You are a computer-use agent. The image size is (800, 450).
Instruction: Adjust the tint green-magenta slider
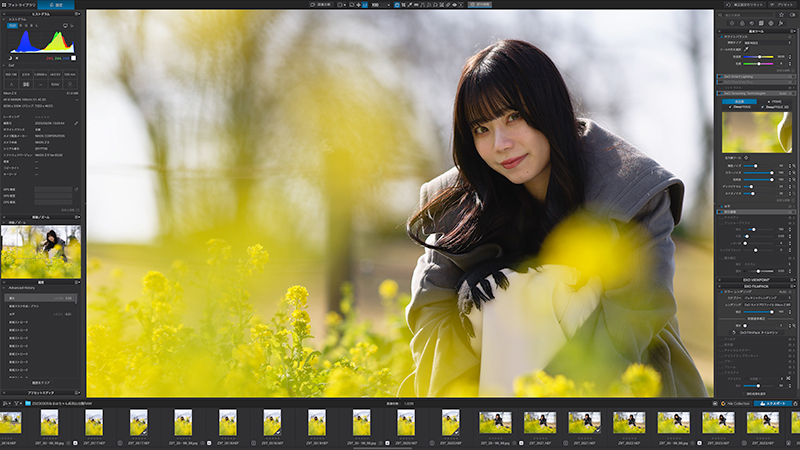click(x=758, y=64)
